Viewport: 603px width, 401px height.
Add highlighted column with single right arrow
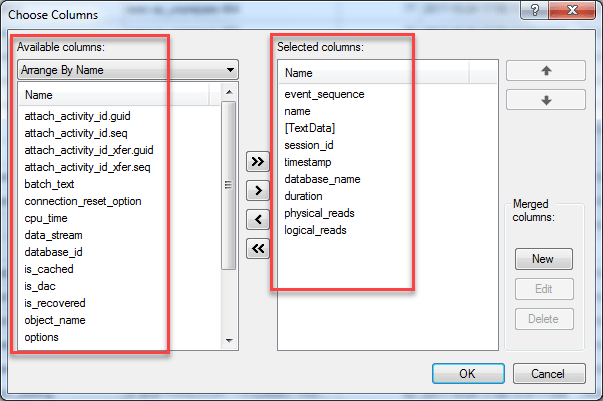(x=258, y=191)
